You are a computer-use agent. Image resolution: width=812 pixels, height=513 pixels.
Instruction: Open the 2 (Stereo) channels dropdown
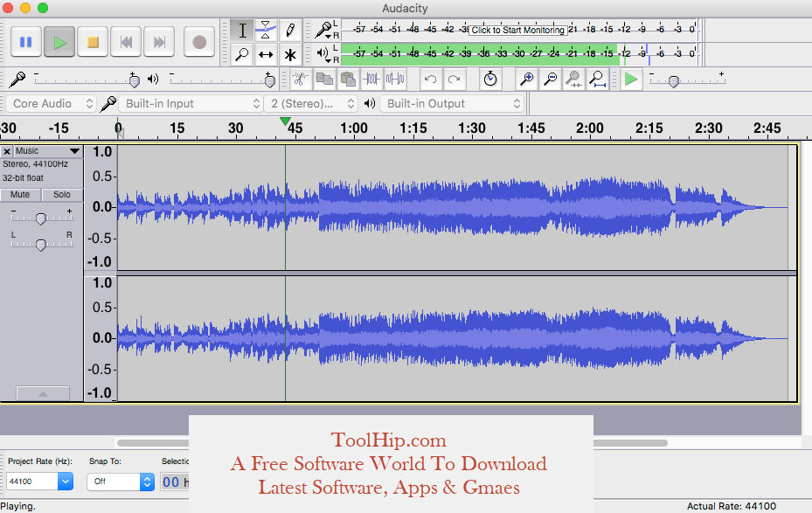[310, 103]
